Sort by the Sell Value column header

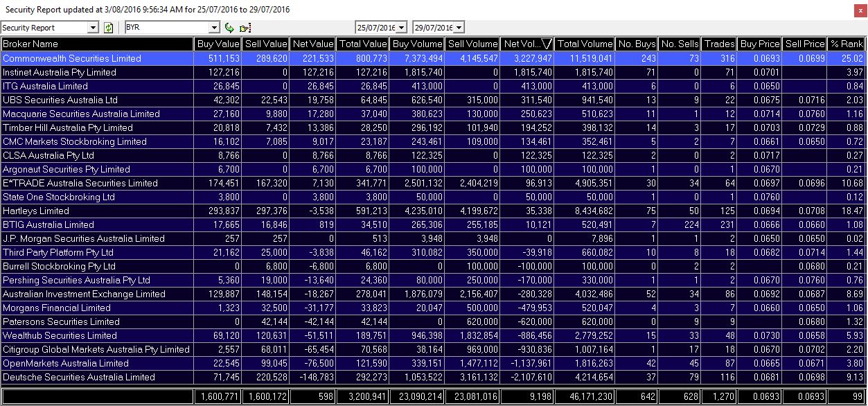[x=266, y=44]
